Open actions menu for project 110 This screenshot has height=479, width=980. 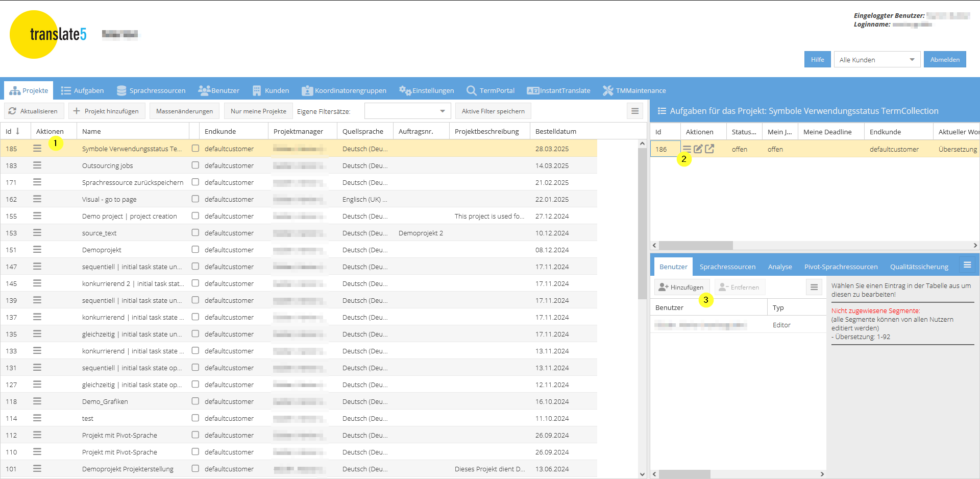(37, 452)
